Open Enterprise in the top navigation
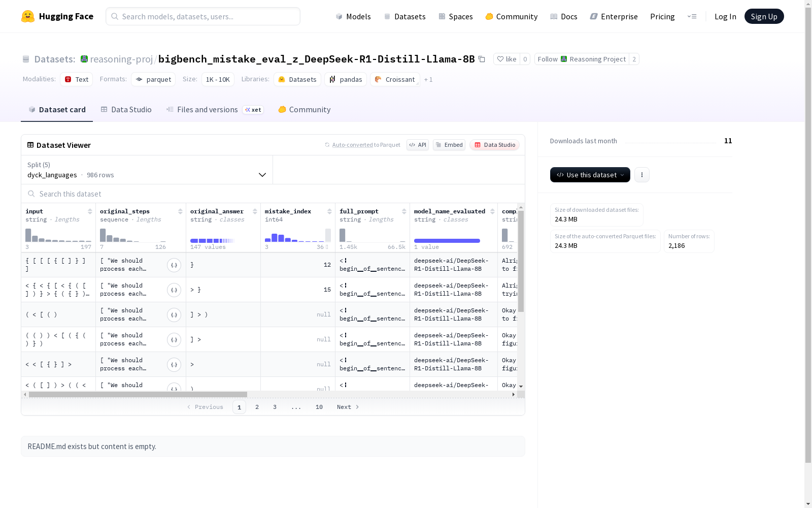 click(614, 16)
